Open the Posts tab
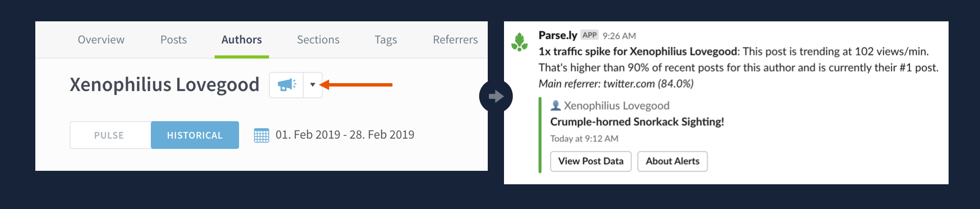 pyautogui.click(x=173, y=40)
